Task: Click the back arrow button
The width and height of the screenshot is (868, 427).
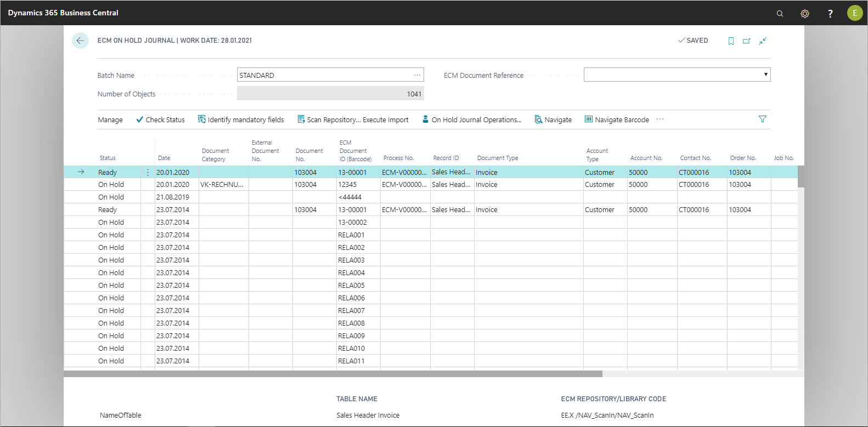Action: pos(80,41)
